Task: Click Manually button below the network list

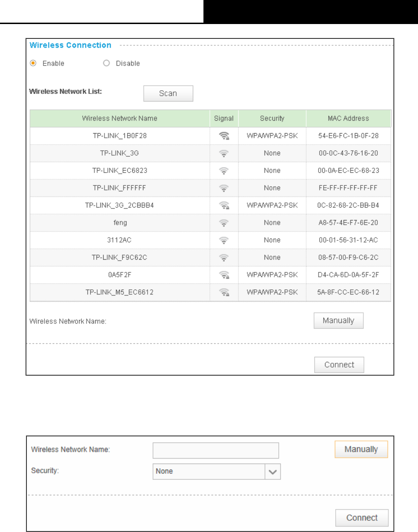Action: [x=338, y=321]
